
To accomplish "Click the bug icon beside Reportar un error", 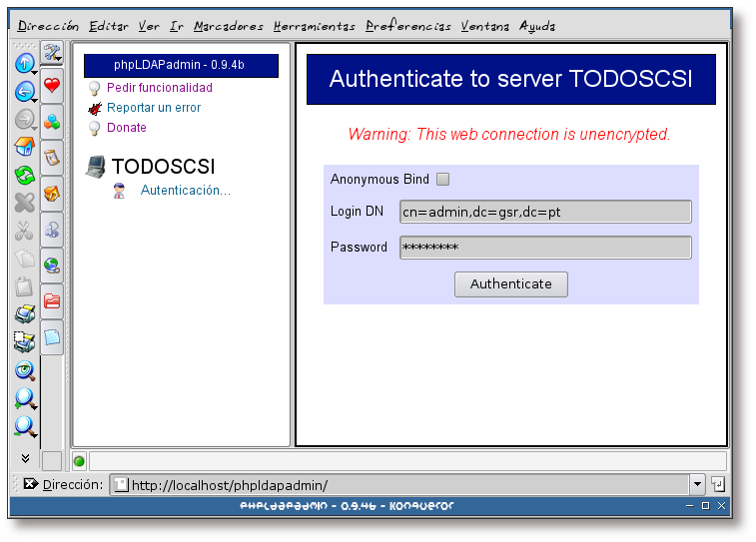I will click(x=95, y=108).
